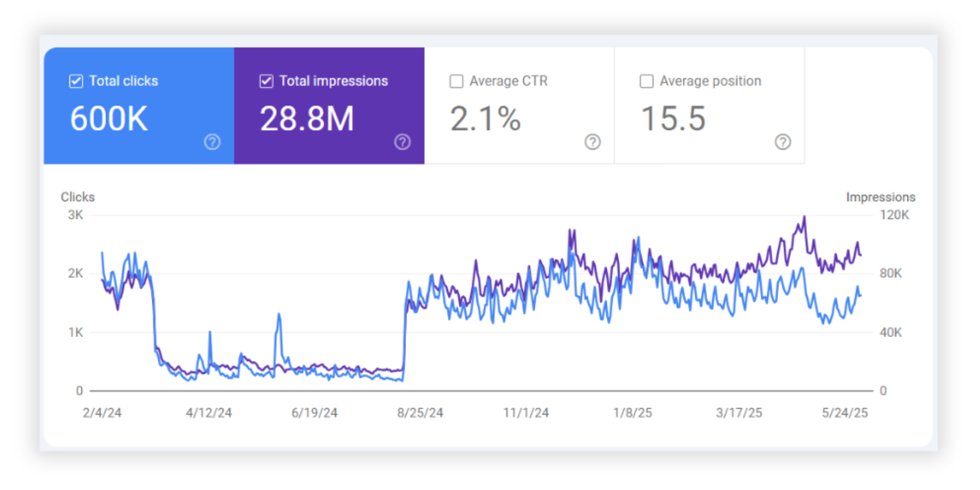Click the 5/24/25 date label
The width and height of the screenshot is (980, 490).
click(x=844, y=413)
